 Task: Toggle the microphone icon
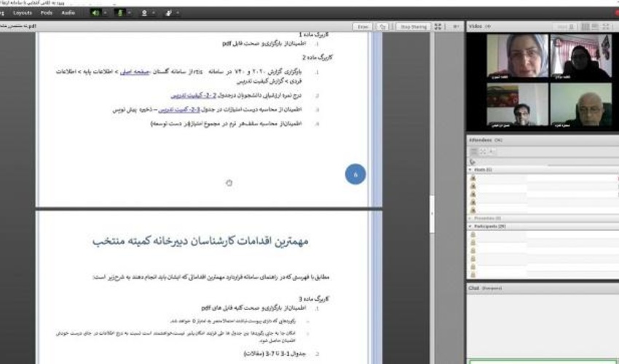tap(120, 13)
